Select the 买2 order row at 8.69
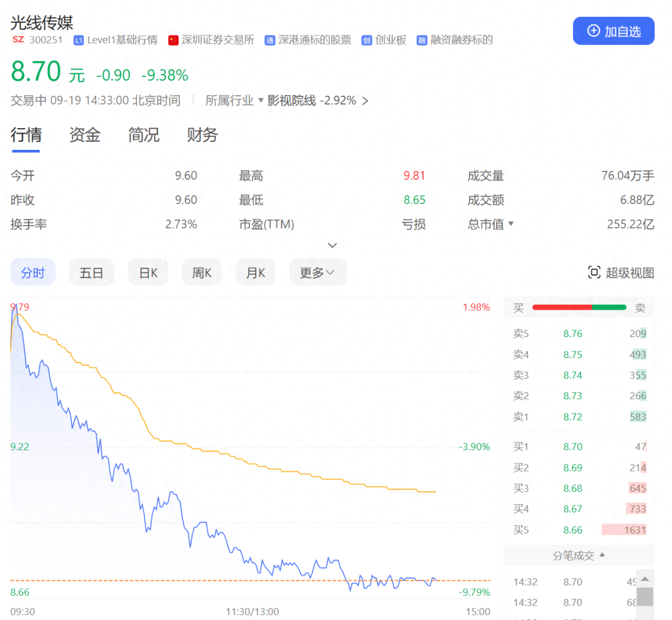Image resolution: width=672 pixels, height=620 pixels. point(579,468)
